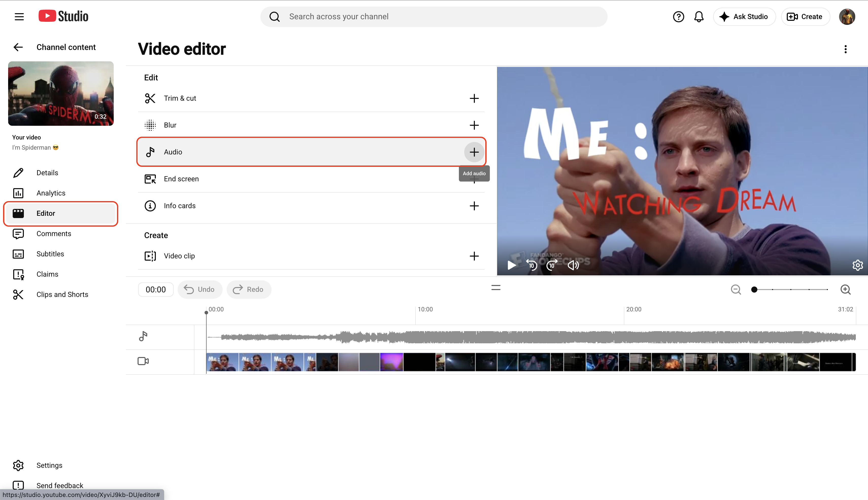
Task: Click the audio waveform track
Action: (531, 337)
